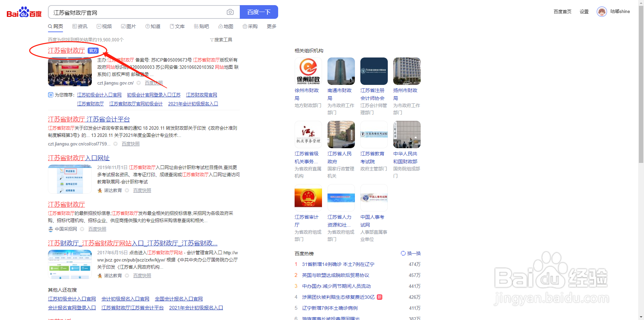Image resolution: width=644 pixels, height=320 pixels.
Task: Open the 南通市财政局 building image
Action: [341, 71]
